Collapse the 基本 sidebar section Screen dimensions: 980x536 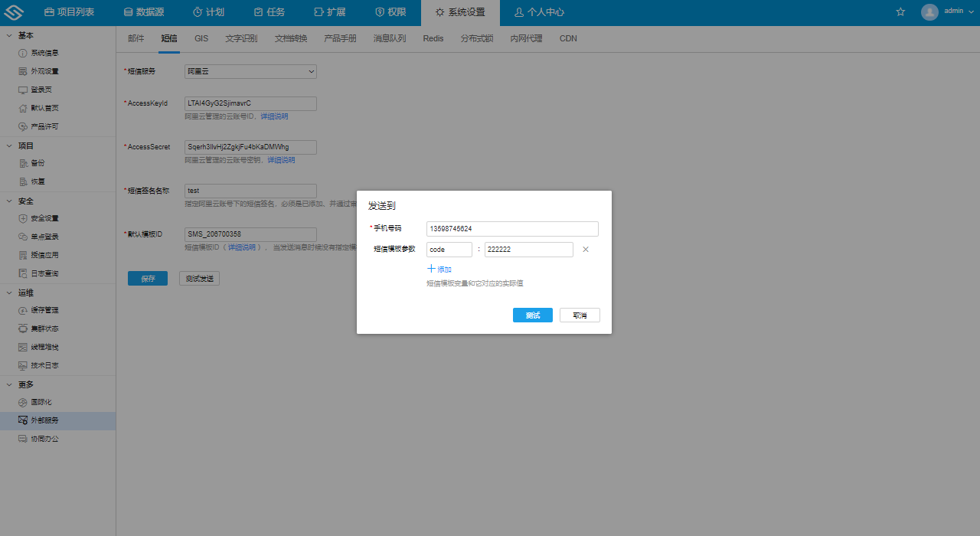tap(9, 36)
